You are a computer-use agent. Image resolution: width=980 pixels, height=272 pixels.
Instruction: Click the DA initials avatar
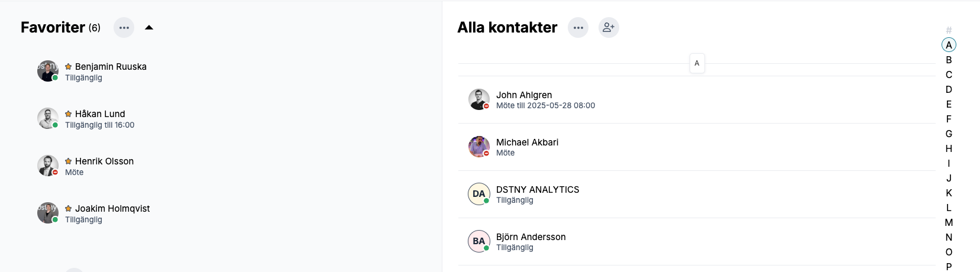(478, 194)
